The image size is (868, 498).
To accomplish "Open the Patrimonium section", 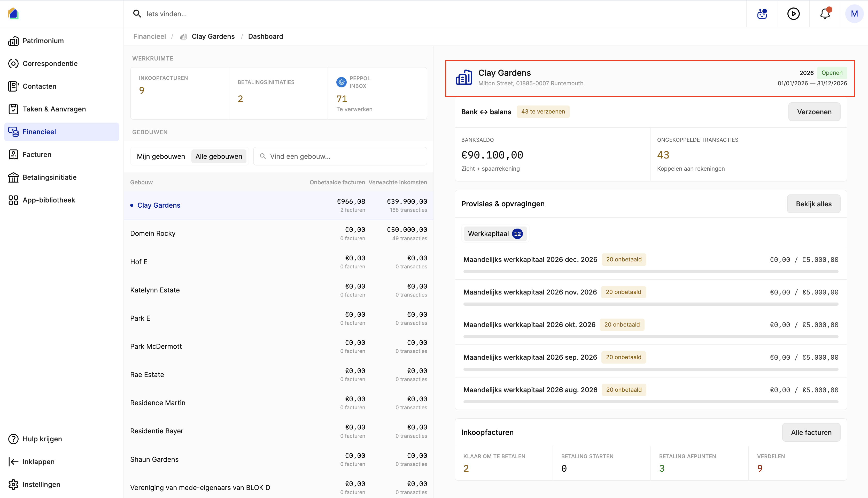I will click(61, 41).
